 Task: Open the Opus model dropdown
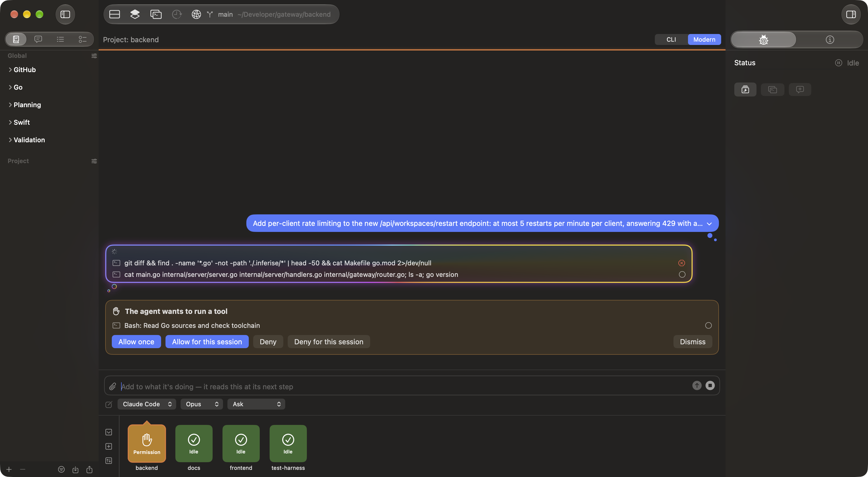tap(201, 404)
